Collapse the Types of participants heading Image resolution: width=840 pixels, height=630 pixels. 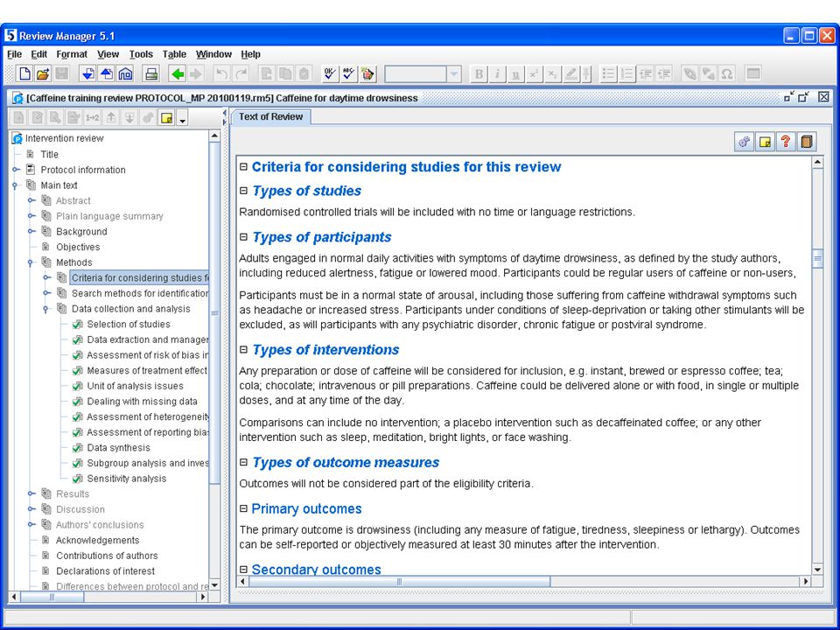pyautogui.click(x=244, y=236)
